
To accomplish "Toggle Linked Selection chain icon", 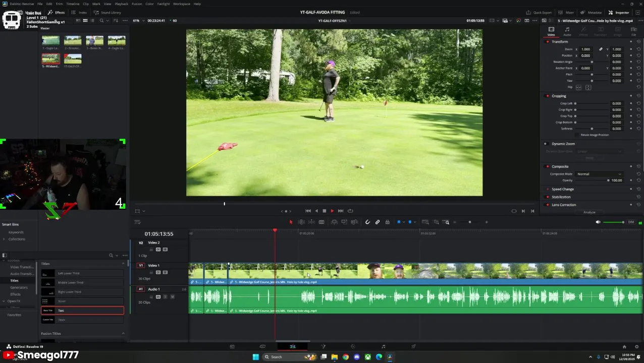I will tap(378, 222).
